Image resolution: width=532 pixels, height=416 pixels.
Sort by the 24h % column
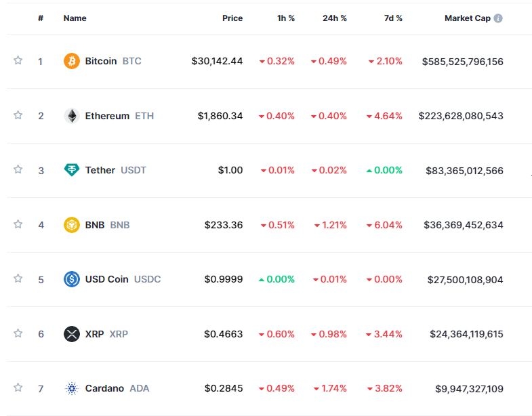click(334, 18)
